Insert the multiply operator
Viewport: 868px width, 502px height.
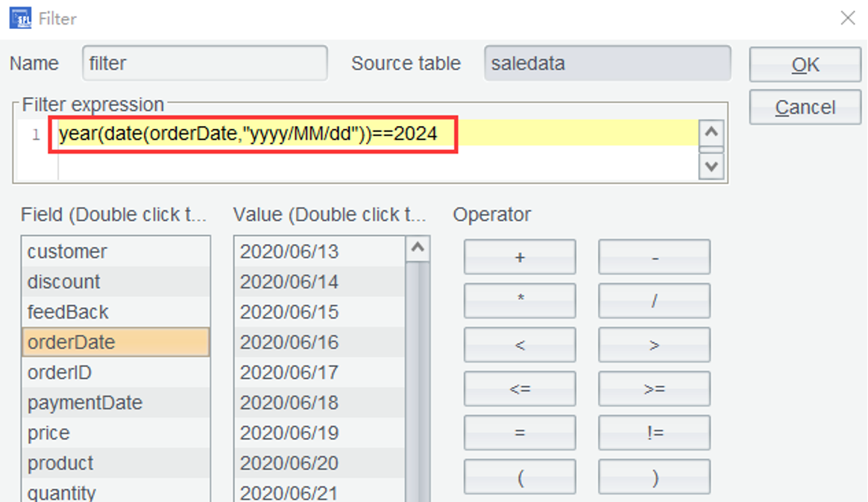520,301
